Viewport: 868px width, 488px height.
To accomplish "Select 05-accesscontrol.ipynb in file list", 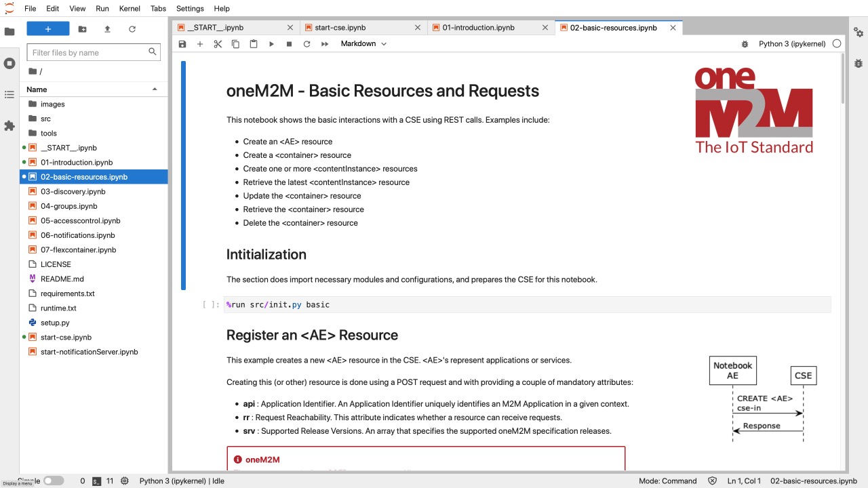I will tap(94, 221).
